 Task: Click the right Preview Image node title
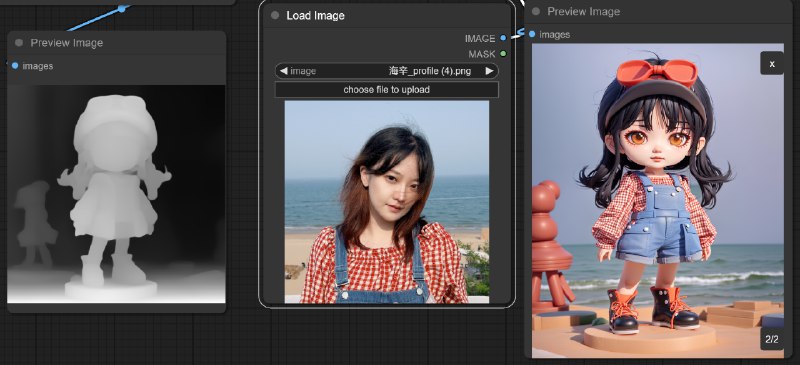tap(584, 11)
